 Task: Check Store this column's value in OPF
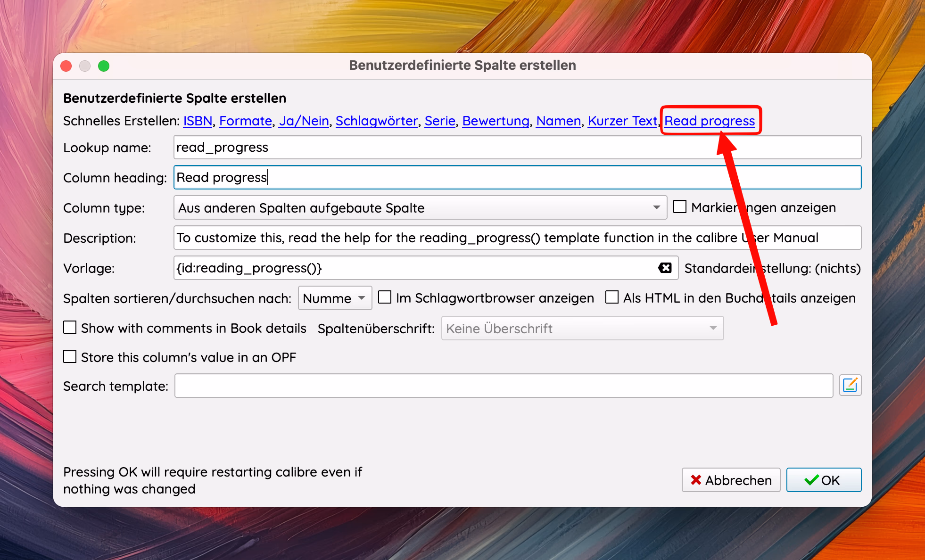(70, 357)
